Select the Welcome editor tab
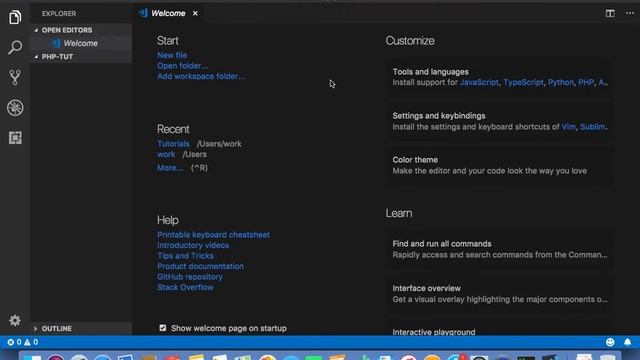 coord(169,13)
